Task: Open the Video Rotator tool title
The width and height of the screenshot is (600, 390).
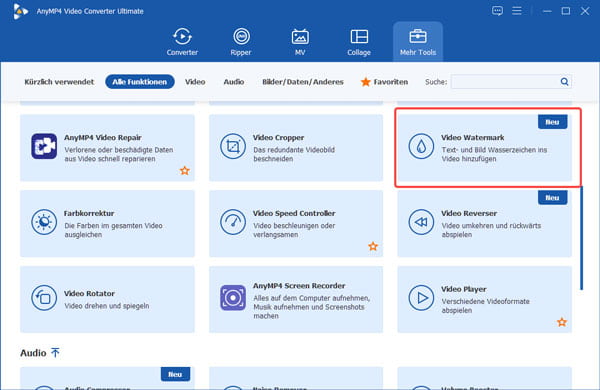Action: pyautogui.click(x=89, y=293)
